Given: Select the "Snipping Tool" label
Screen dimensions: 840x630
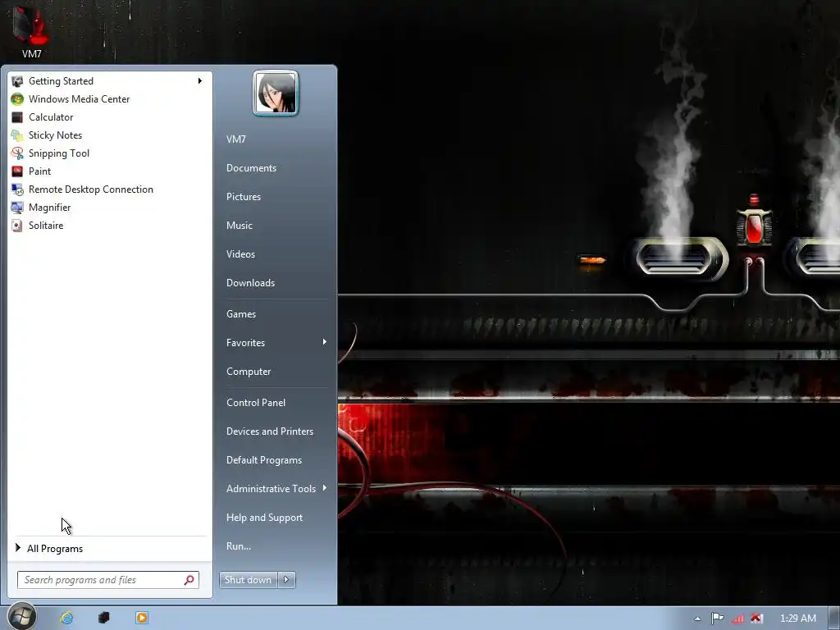Looking at the screenshot, I should (x=59, y=153).
